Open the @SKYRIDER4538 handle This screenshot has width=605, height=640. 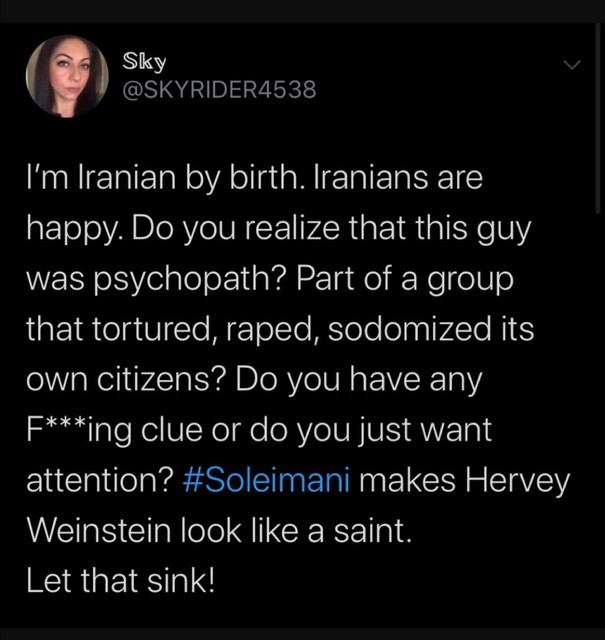(218, 90)
